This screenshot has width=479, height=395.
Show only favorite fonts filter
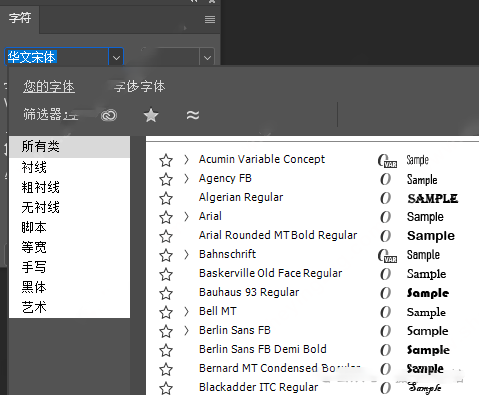[151, 115]
